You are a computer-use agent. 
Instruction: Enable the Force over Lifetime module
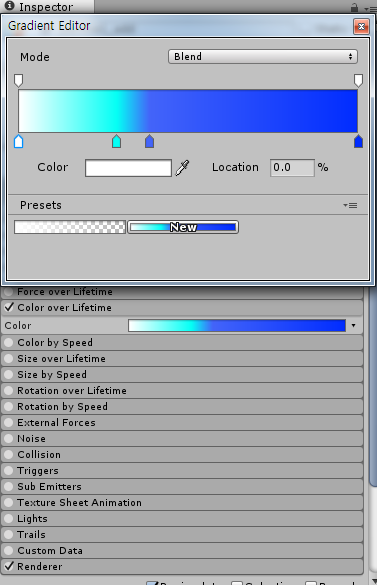9,292
